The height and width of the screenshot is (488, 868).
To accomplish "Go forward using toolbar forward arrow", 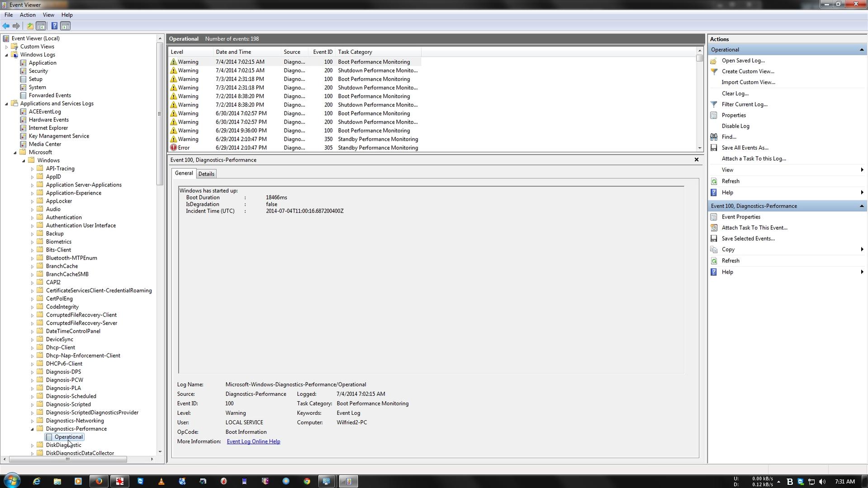I will click(x=16, y=26).
